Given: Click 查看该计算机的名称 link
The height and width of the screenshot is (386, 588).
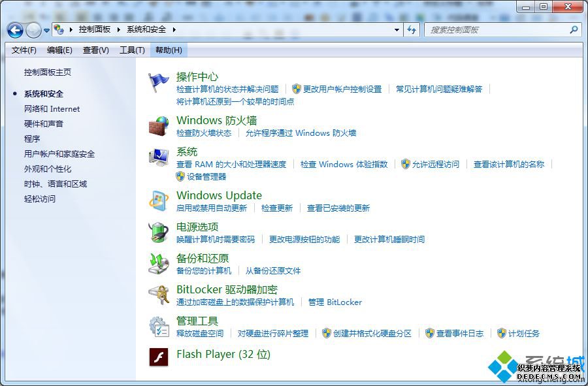Looking at the screenshot, I should click(x=509, y=164).
